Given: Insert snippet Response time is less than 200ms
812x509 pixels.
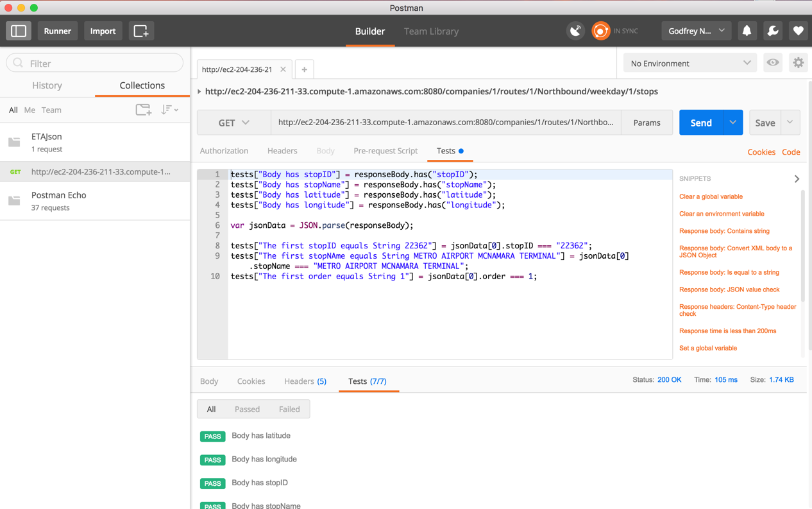Looking at the screenshot, I should (727, 331).
